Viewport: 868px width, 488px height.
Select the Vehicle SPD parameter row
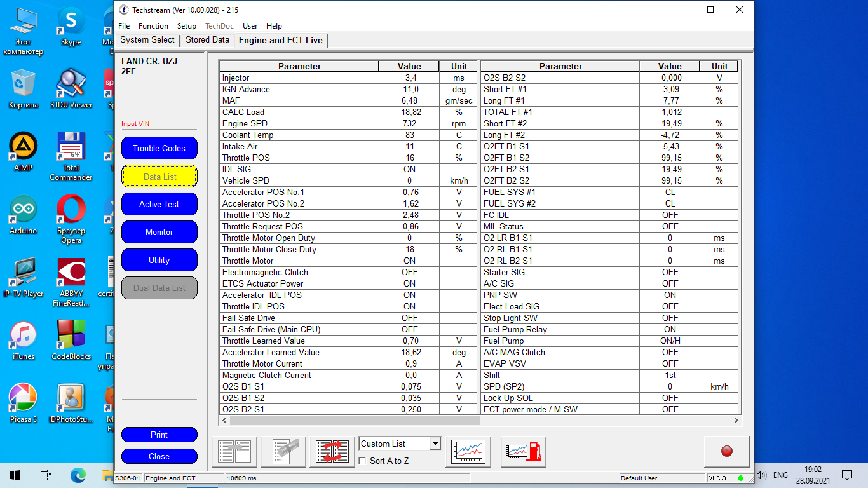(x=349, y=180)
